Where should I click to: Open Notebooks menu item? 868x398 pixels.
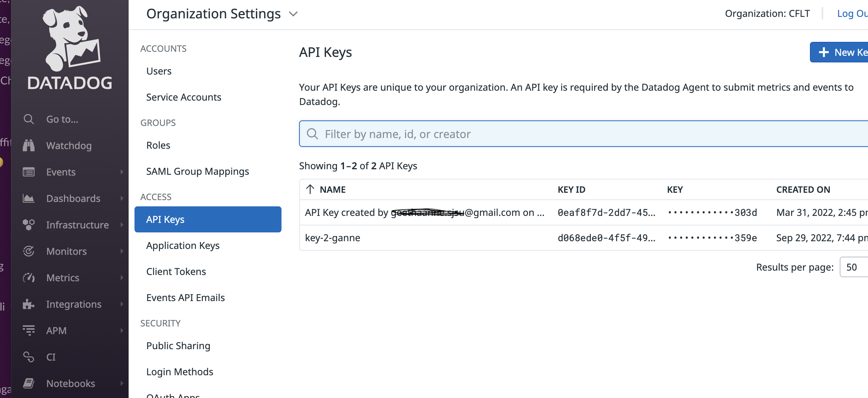pyautogui.click(x=71, y=383)
